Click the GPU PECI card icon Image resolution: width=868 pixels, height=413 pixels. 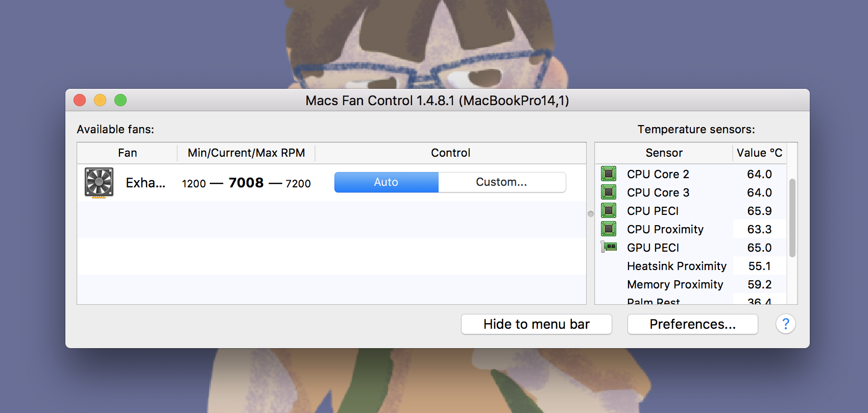coord(609,248)
